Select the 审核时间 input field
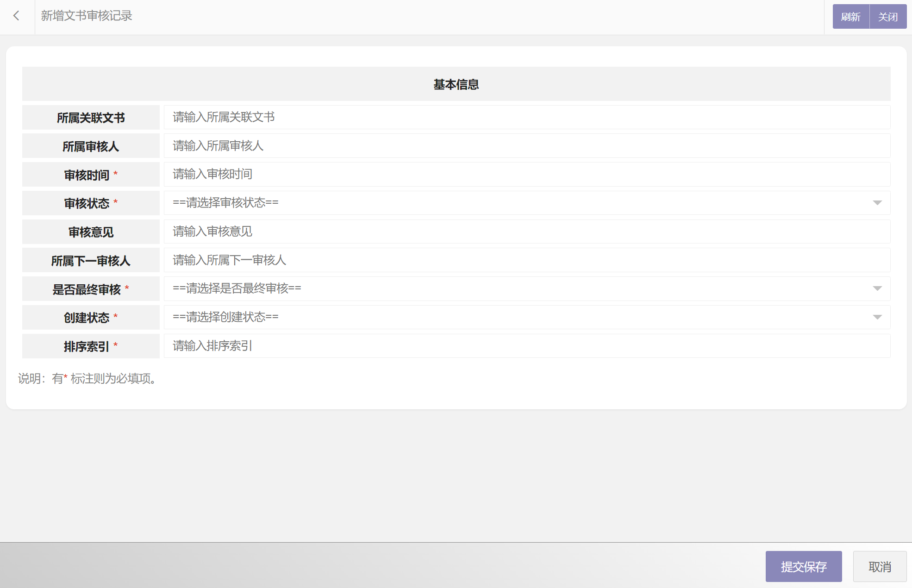This screenshot has height=588, width=912. pos(526,174)
